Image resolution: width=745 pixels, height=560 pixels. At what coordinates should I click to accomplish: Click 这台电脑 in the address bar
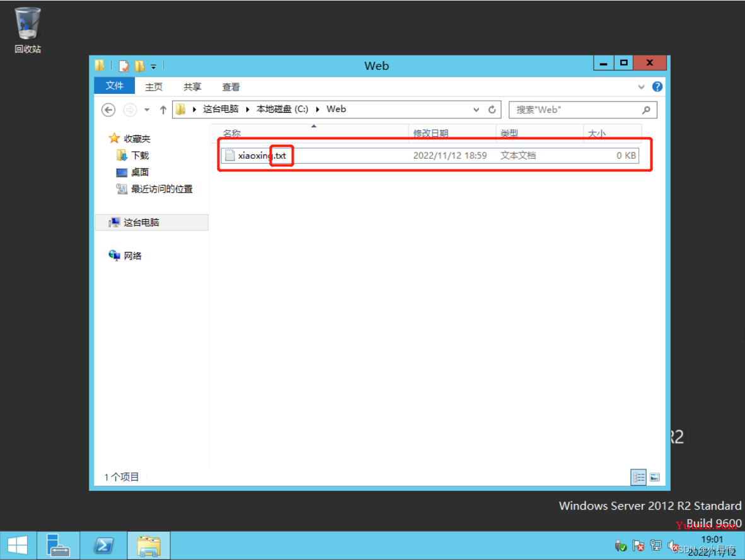pos(221,109)
